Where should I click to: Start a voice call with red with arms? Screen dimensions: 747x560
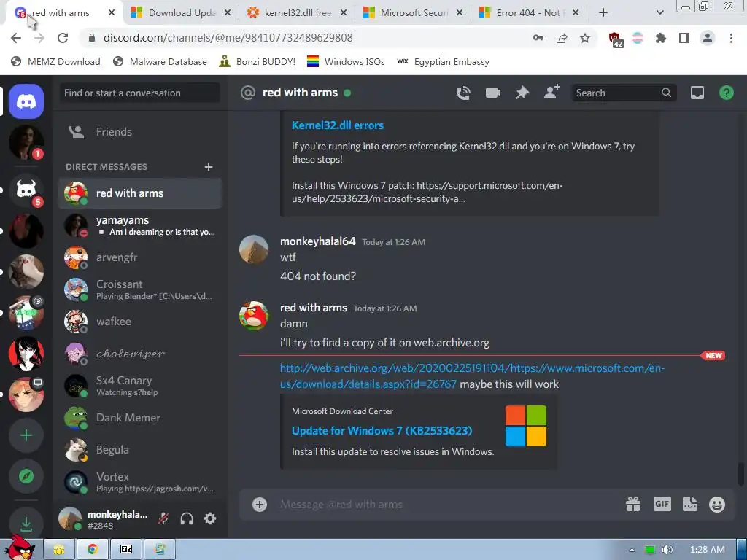coord(463,93)
